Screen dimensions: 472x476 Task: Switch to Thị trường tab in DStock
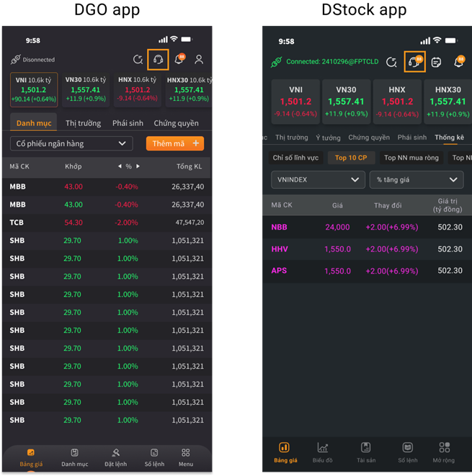292,138
